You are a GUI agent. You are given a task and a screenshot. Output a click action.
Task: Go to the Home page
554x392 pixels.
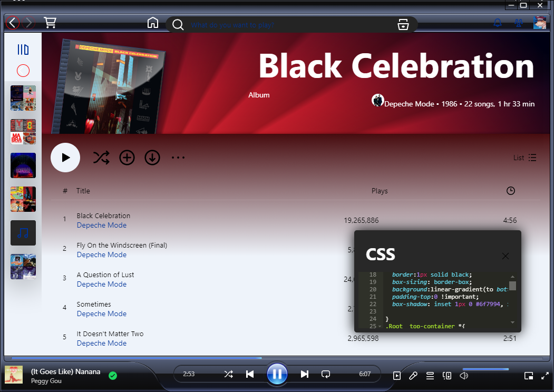(153, 23)
